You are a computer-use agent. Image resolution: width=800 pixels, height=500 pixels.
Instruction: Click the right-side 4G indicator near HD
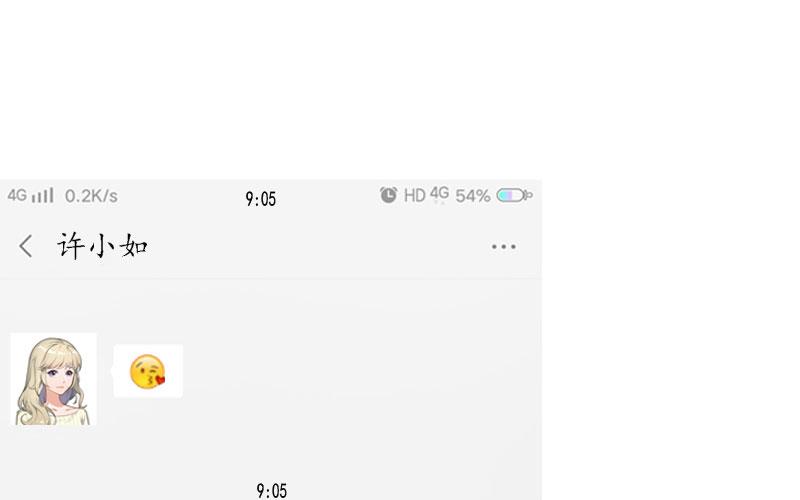click(x=439, y=194)
